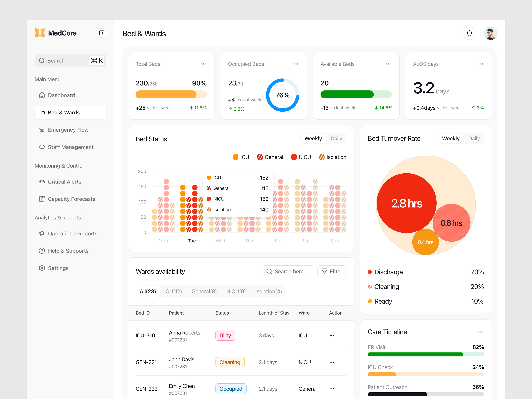Screen dimensions: 532x399
Task: Click the Filter button
Action: click(332, 271)
